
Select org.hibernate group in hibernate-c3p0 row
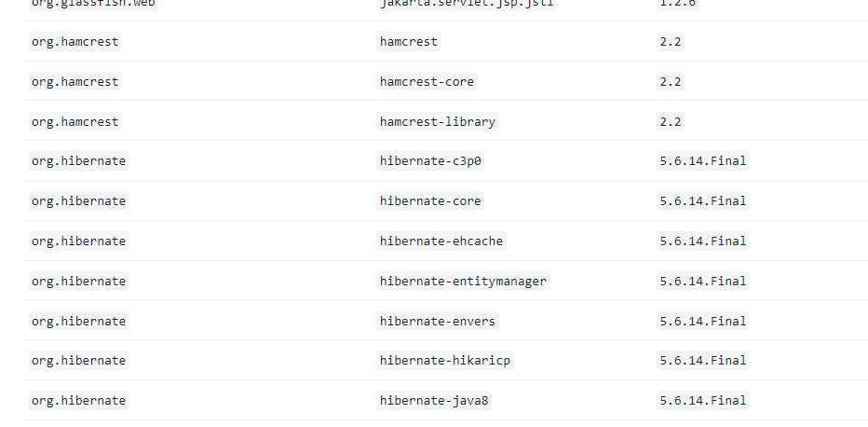[x=78, y=161]
